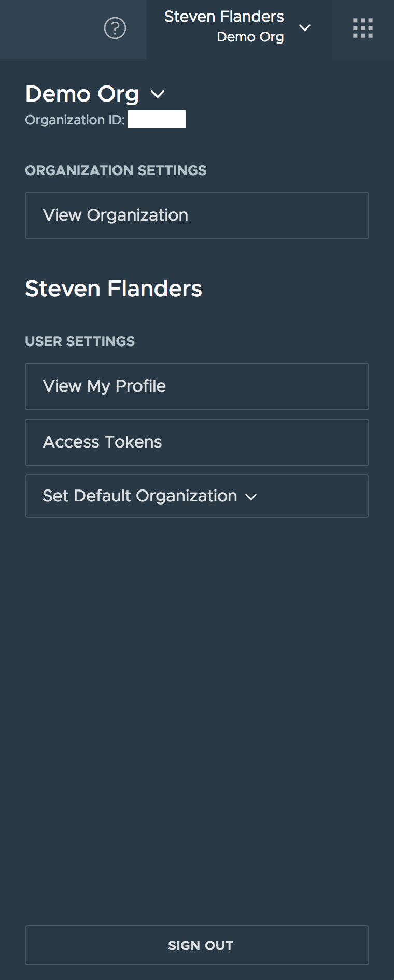Click Demo Org text under the header username

tap(250, 37)
